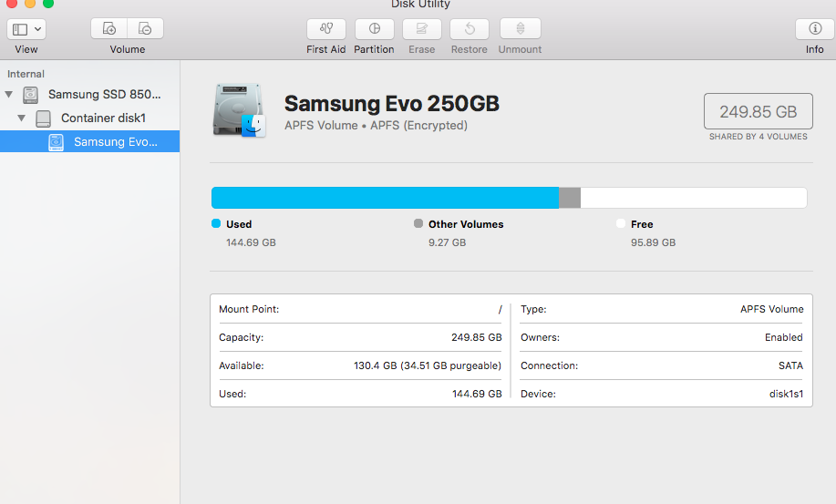Click the 144.69 GB value under Used legend
Screen dimensions: 836x504
tap(251, 242)
